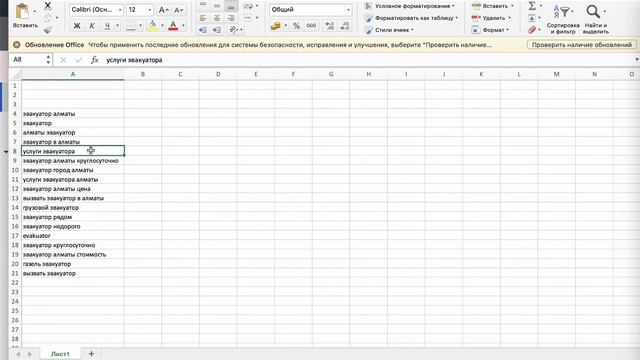Center text horizontally
Image resolution: width=640 pixels, height=360 pixels.
click(217, 18)
